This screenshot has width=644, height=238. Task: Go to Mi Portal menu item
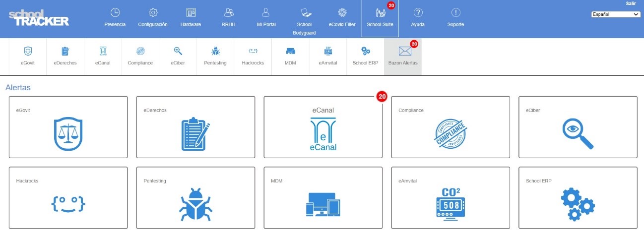click(x=266, y=18)
